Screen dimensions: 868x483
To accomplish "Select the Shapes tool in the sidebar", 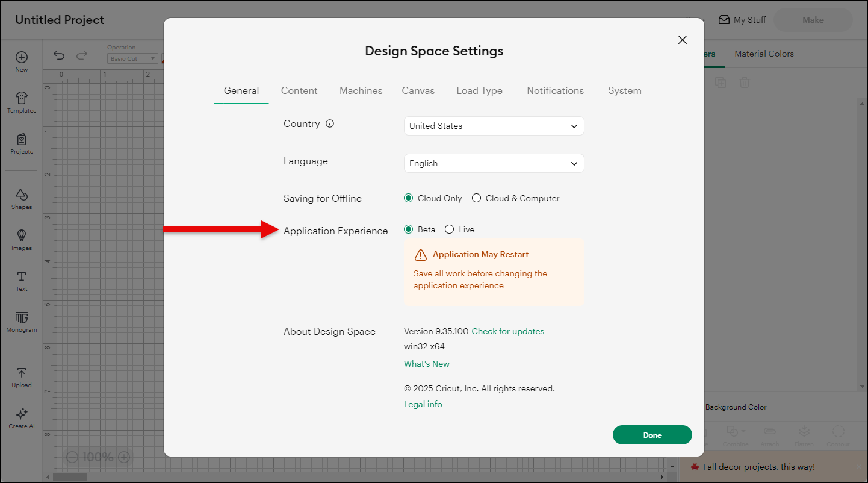I will click(21, 197).
